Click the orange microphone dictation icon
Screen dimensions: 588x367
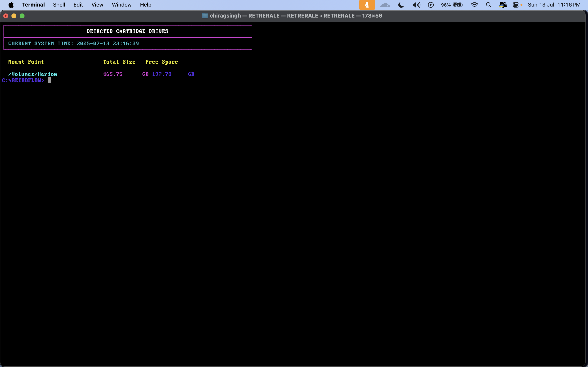click(367, 5)
